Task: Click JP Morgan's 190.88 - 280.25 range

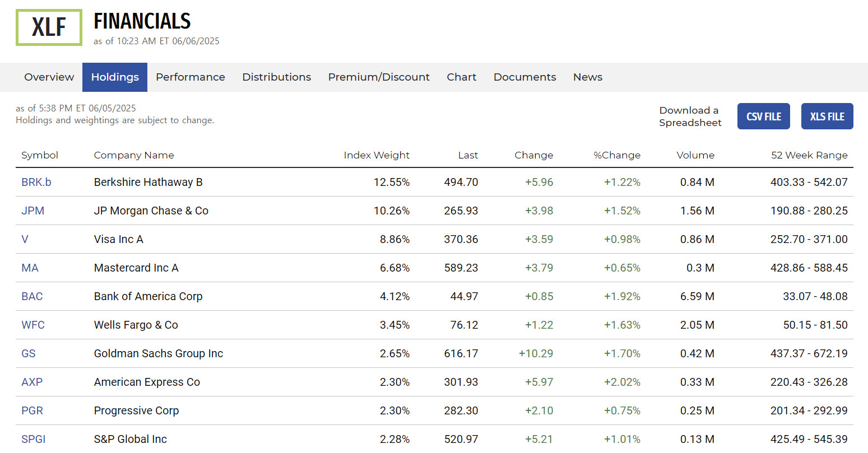Action: (809, 211)
